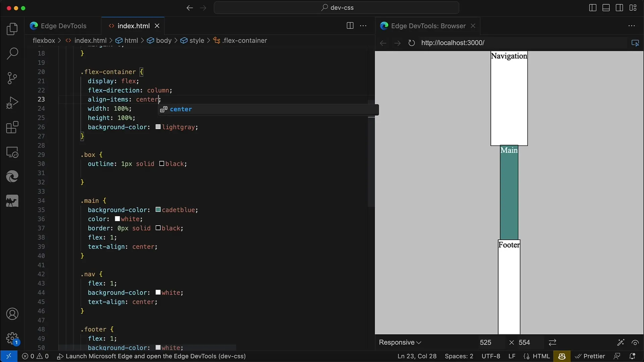The image size is (644, 362).
Task: Go forward in editor navigation history
Action: (203, 8)
